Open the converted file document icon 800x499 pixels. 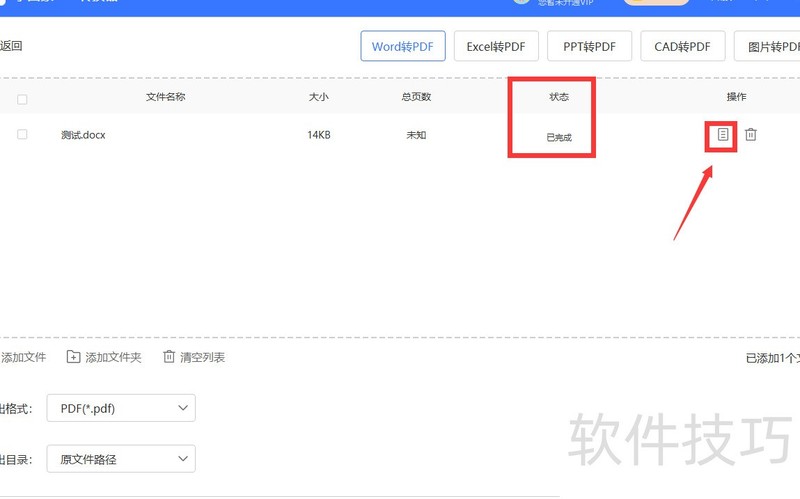[x=723, y=135]
